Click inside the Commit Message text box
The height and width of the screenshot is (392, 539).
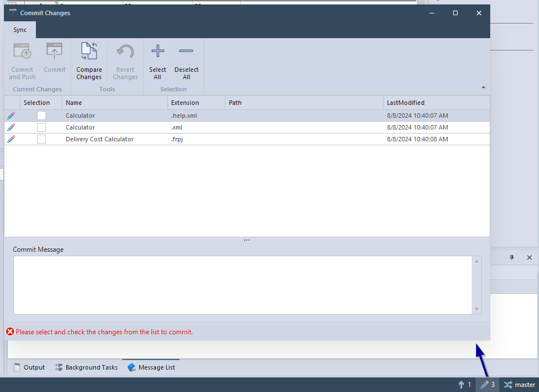[x=243, y=285]
